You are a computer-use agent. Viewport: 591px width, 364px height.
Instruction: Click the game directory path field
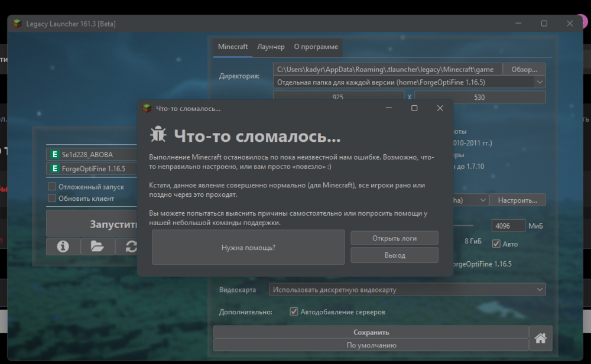coord(388,69)
